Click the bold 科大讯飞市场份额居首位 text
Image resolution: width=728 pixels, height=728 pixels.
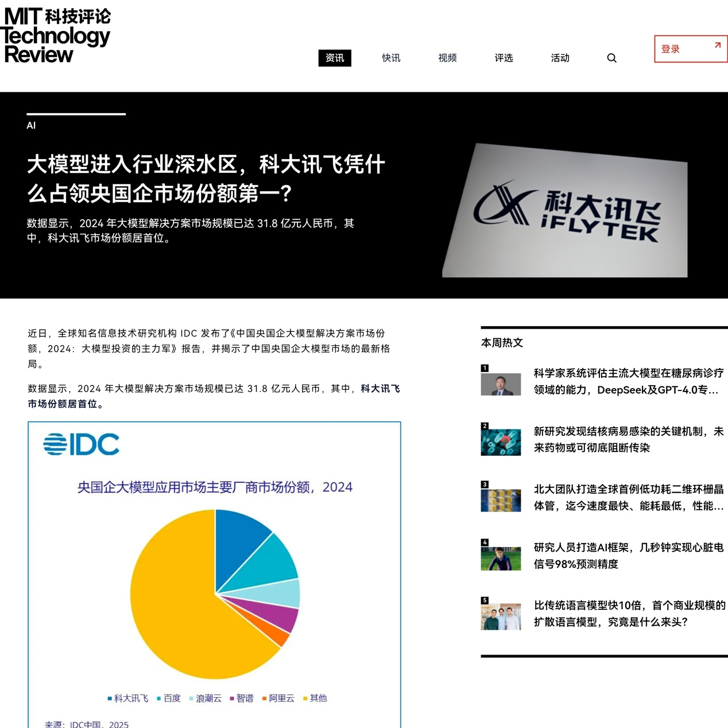[x=214, y=396]
